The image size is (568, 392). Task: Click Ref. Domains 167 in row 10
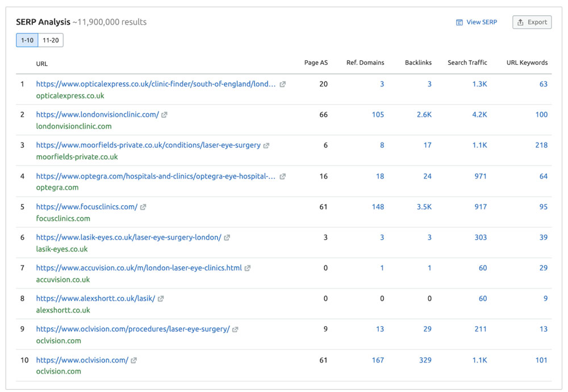click(378, 360)
